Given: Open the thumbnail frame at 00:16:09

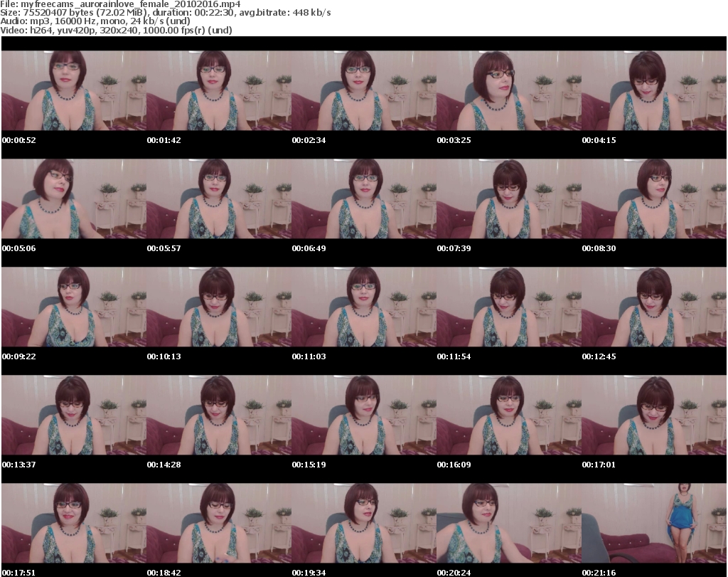Looking at the screenshot, I should pyautogui.click(x=509, y=415).
